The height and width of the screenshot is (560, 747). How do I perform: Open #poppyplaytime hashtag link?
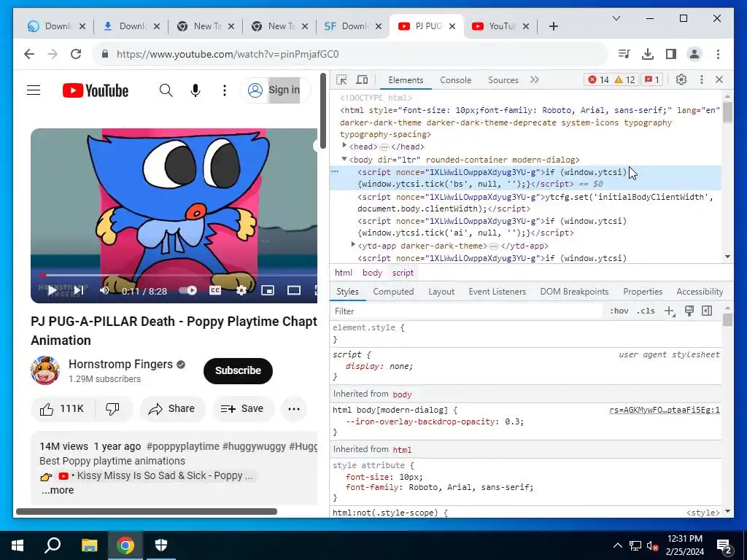pos(182,446)
